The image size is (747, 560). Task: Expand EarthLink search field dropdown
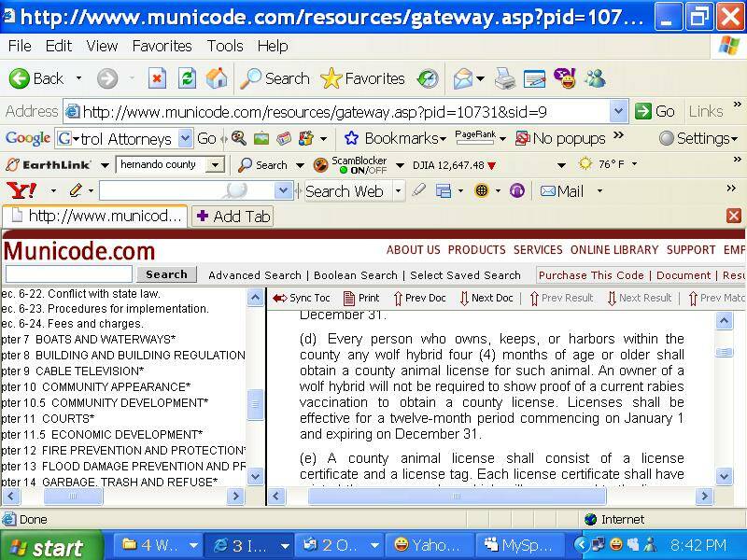pyautogui.click(x=216, y=165)
